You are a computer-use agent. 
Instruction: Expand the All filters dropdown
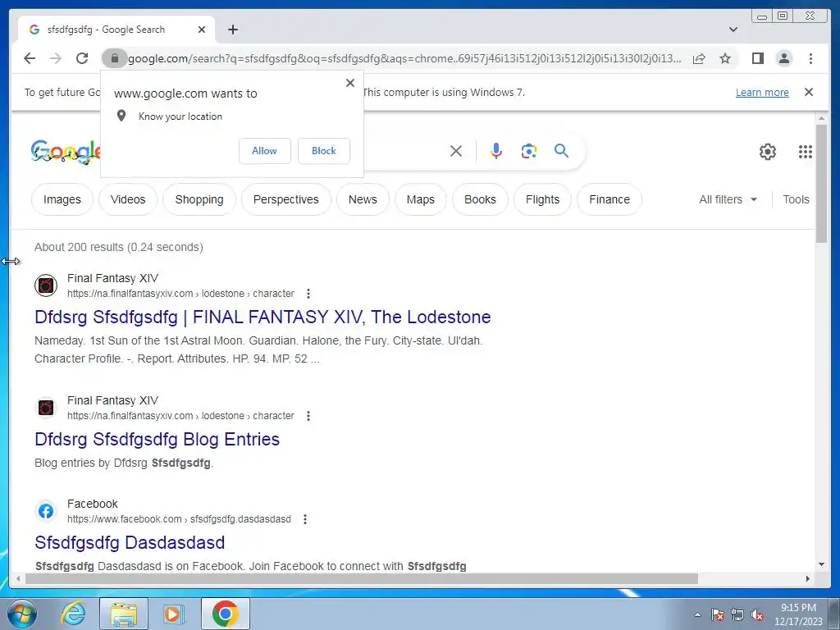(728, 199)
